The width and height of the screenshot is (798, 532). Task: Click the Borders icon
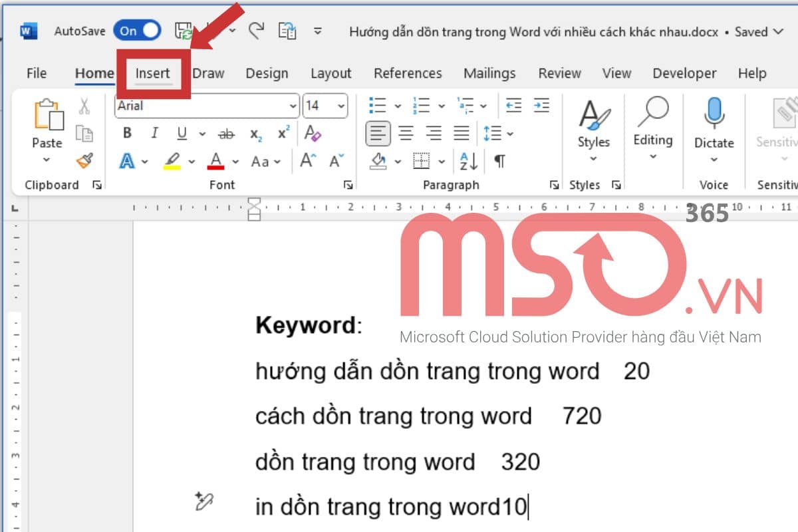click(421, 161)
